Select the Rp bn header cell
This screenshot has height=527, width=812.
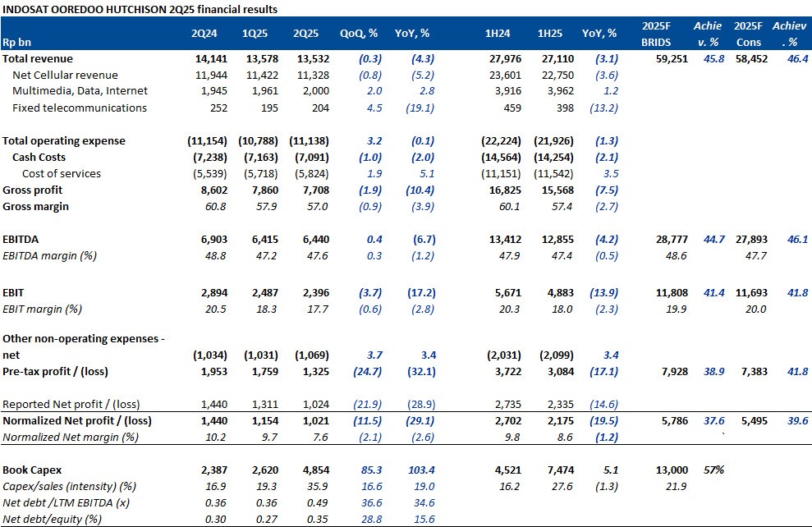tap(19, 41)
